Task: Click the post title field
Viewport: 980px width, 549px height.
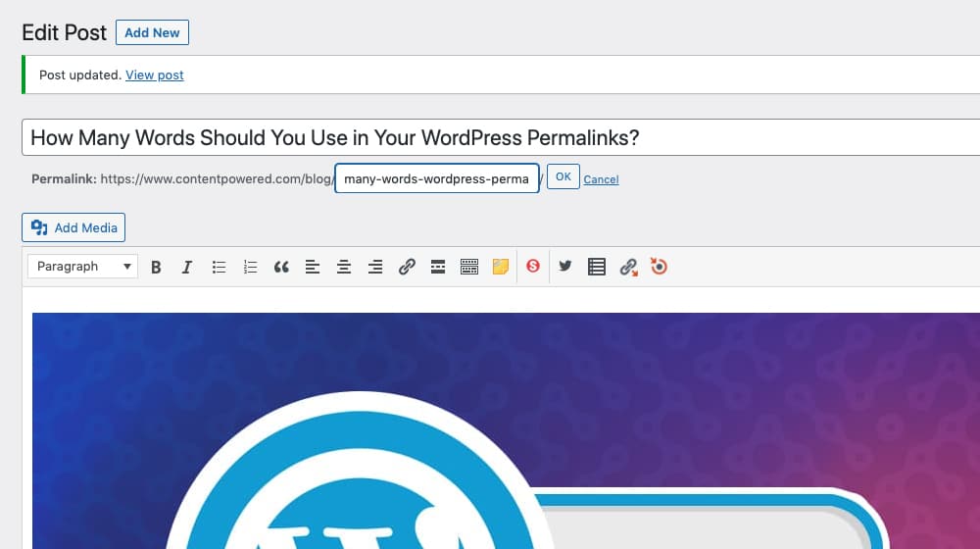Action: pyautogui.click(x=501, y=137)
